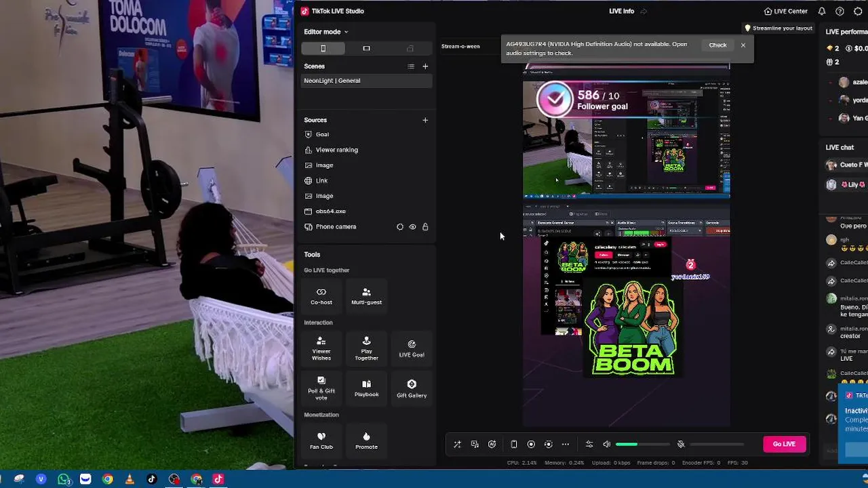This screenshot has height=488, width=868.
Task: Mute the speaker volume icon
Action: tap(607, 445)
